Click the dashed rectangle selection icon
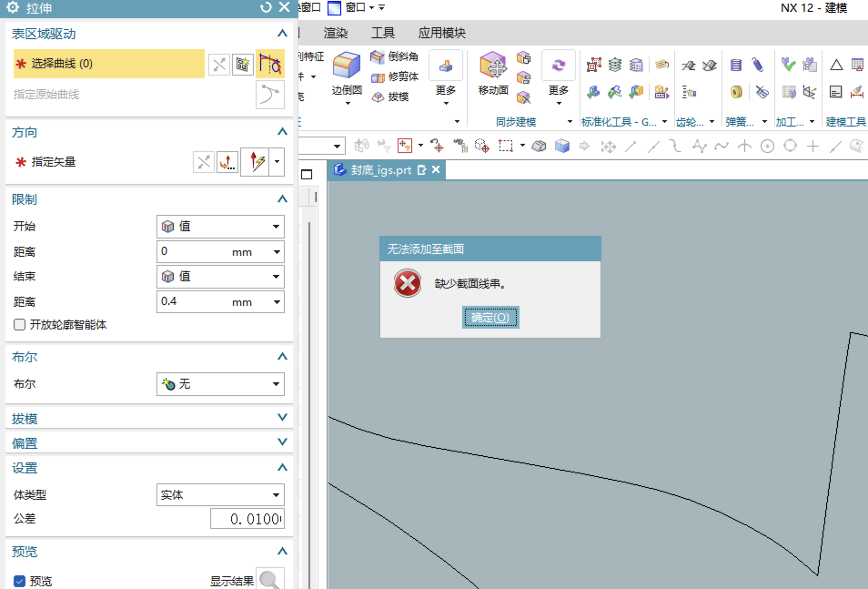Image resolution: width=868 pixels, height=589 pixels. click(x=505, y=146)
